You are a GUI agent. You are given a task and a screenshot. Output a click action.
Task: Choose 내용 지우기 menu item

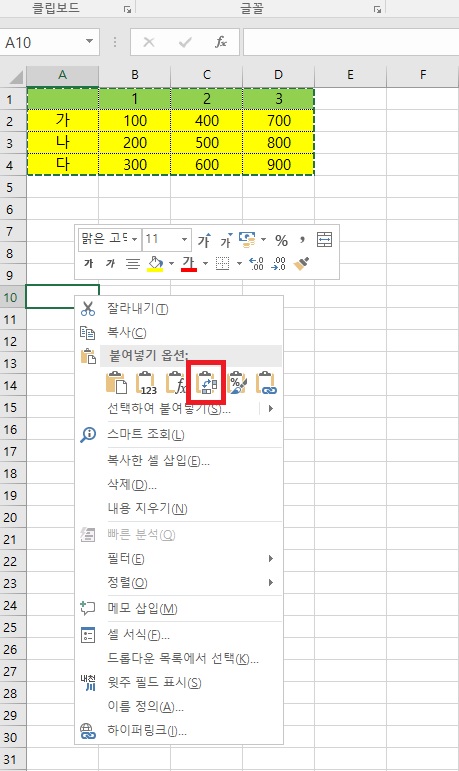click(179, 508)
